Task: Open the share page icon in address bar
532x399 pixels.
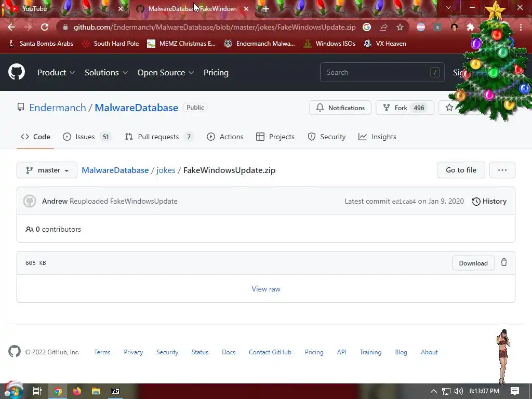Action: [x=383, y=27]
